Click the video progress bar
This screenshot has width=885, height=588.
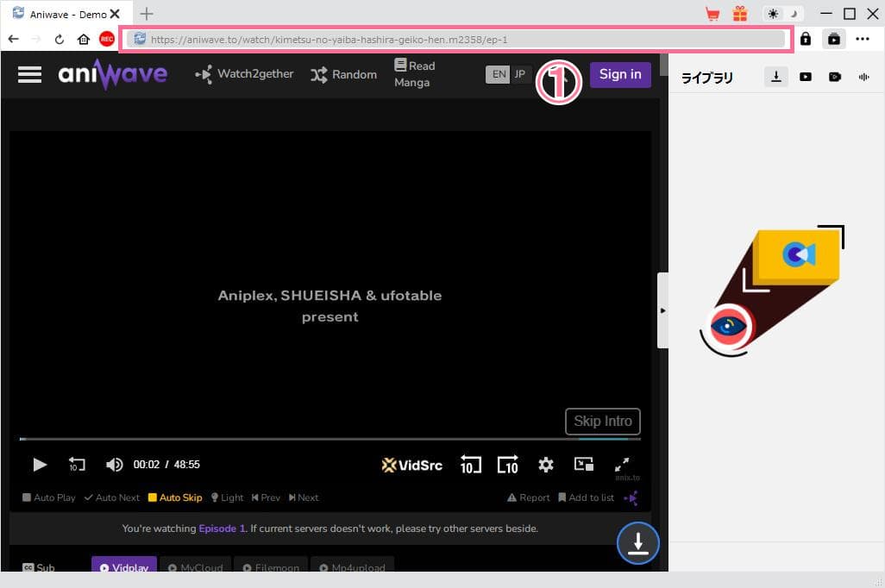tap(328, 439)
